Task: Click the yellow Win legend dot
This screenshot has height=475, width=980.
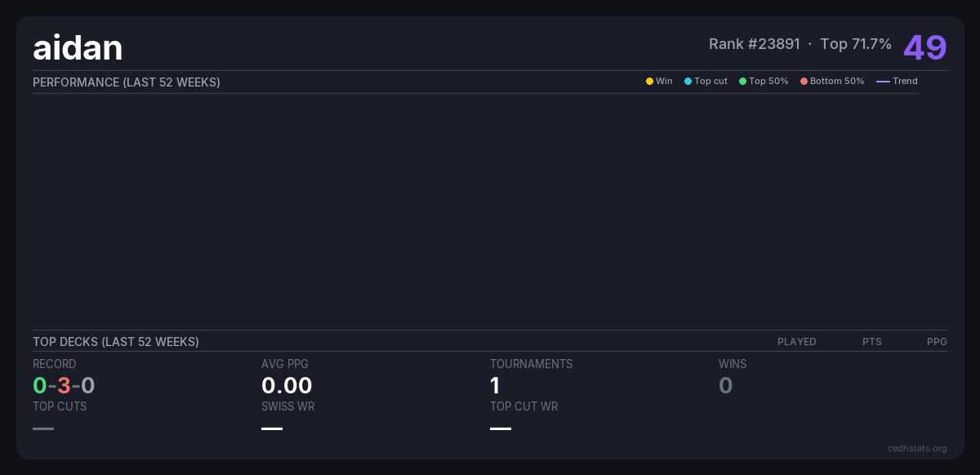Action: pyautogui.click(x=649, y=82)
